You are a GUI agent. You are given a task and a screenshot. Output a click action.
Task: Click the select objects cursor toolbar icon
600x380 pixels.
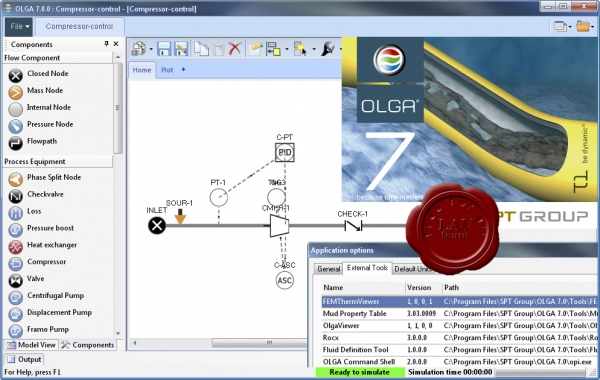coord(301,49)
